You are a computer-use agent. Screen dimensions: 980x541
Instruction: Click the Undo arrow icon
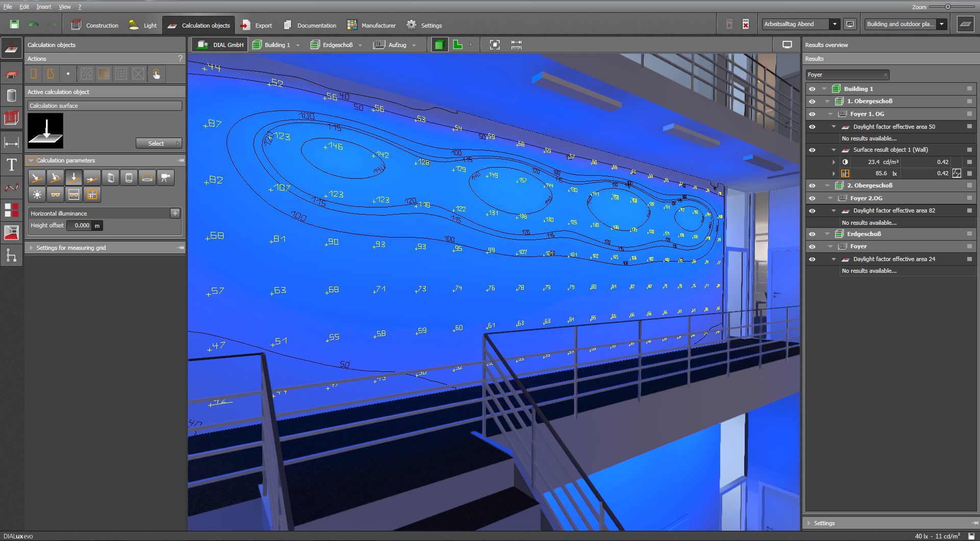coord(34,25)
